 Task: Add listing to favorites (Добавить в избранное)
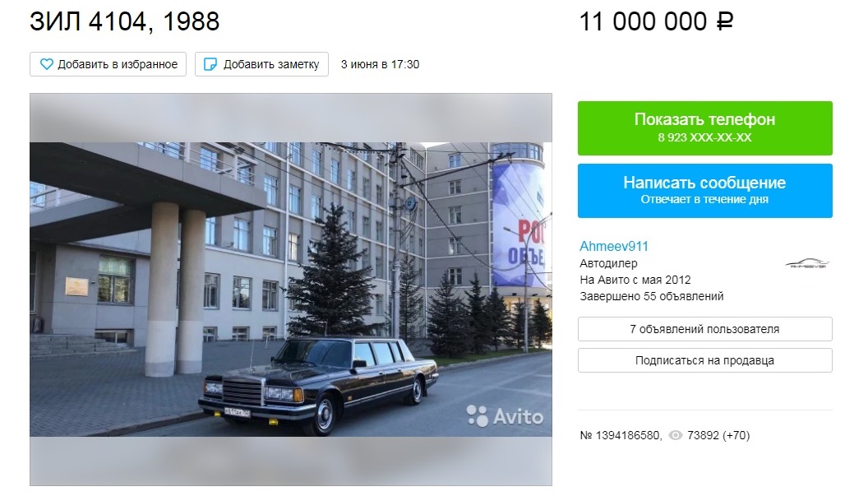(x=108, y=64)
